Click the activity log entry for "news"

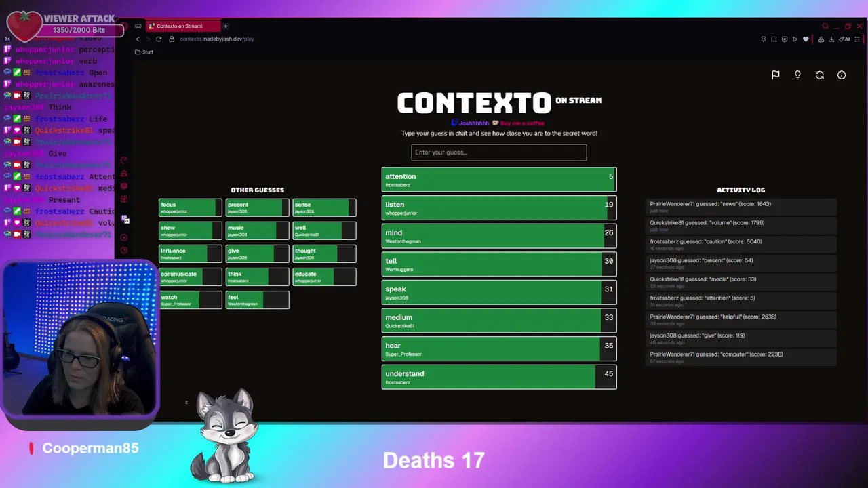741,207
